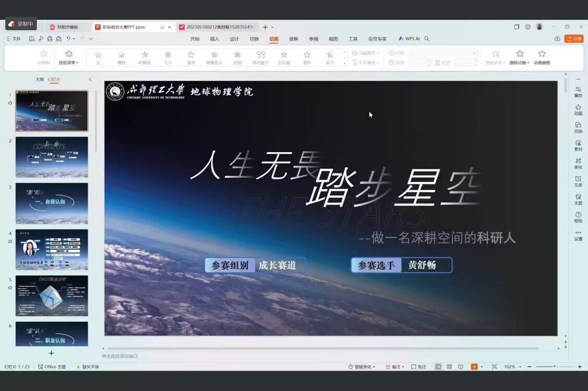Open the 大纲 outline tab

pos(40,79)
